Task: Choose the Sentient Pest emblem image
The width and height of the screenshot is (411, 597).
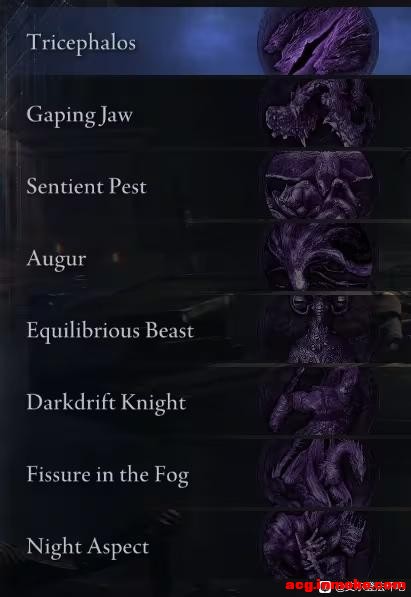Action: (x=318, y=185)
